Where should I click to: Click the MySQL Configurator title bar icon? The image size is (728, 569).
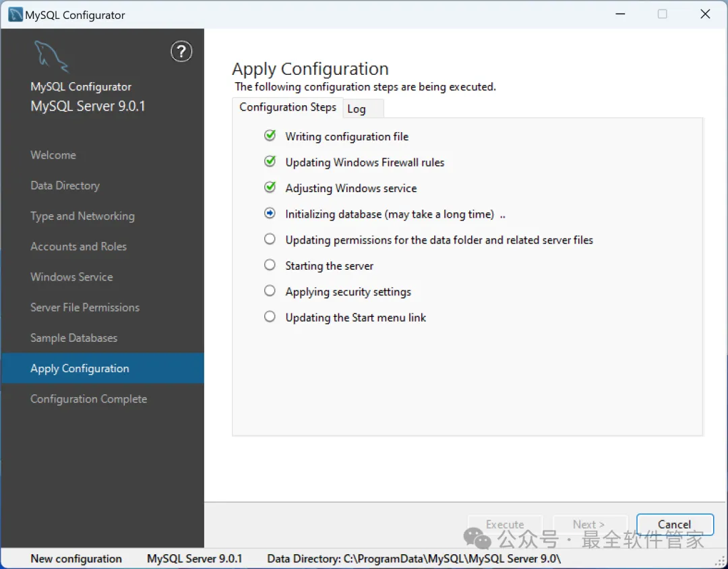click(x=16, y=14)
